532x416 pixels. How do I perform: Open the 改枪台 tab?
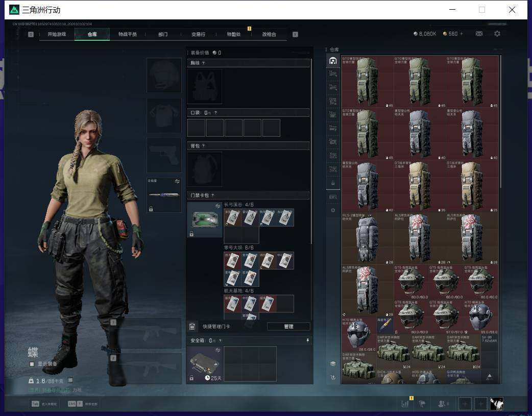click(x=269, y=34)
